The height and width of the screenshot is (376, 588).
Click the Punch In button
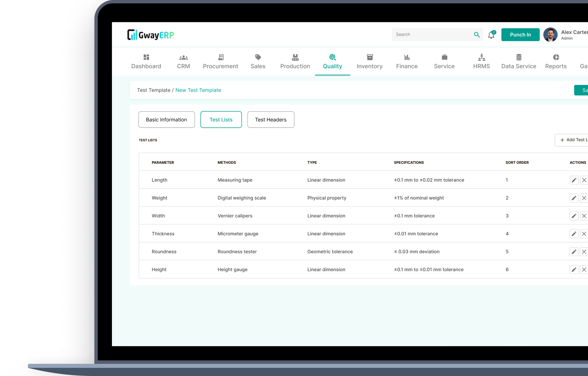pyautogui.click(x=520, y=34)
